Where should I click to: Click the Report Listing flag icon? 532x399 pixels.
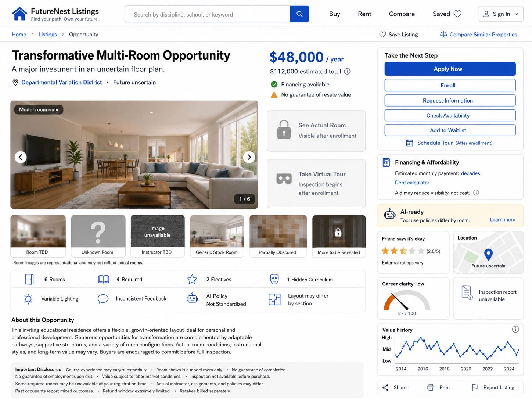click(475, 387)
